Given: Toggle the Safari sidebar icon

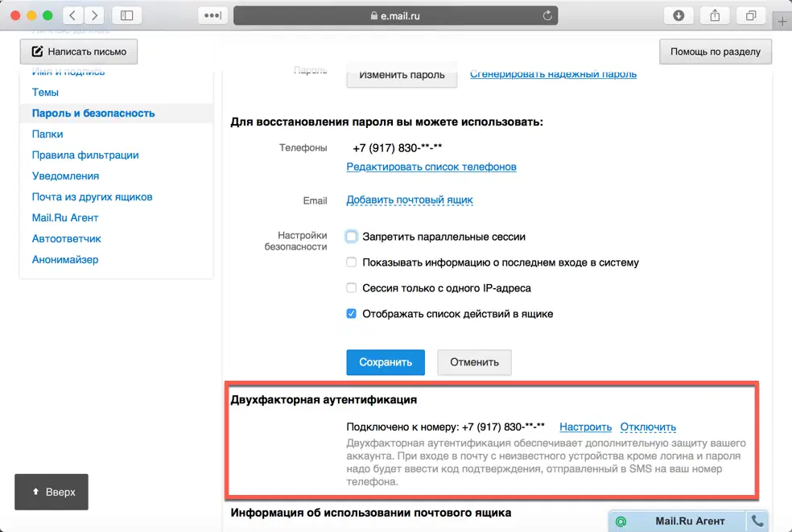Looking at the screenshot, I should (126, 14).
